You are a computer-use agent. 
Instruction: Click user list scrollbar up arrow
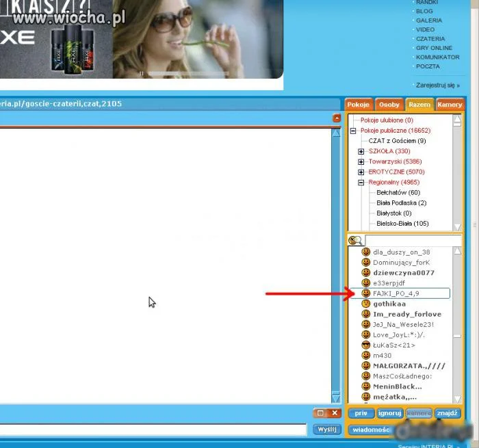(x=457, y=251)
